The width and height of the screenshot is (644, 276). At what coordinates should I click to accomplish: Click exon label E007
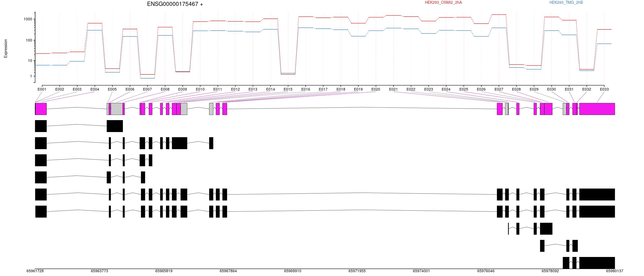(147, 89)
